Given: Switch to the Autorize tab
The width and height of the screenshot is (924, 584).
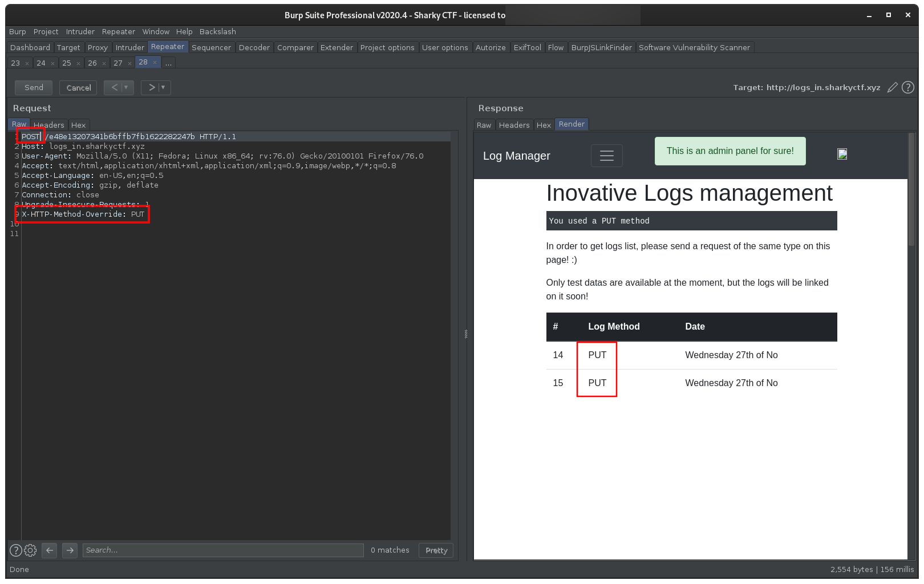Looking at the screenshot, I should point(491,48).
